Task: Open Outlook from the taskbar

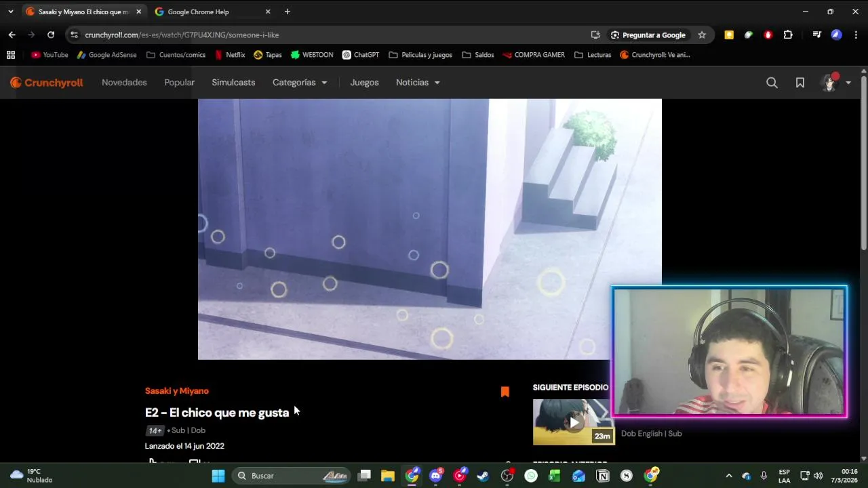Action: tap(578, 476)
